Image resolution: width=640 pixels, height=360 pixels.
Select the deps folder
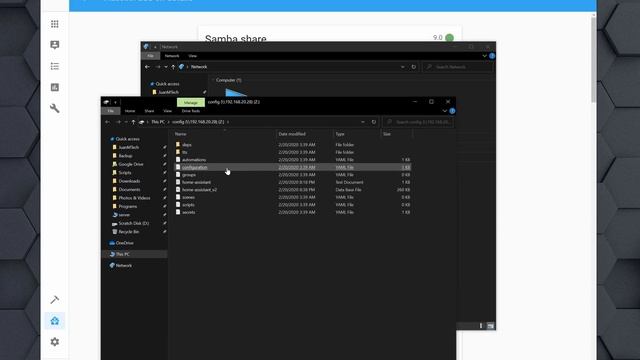[x=187, y=145]
